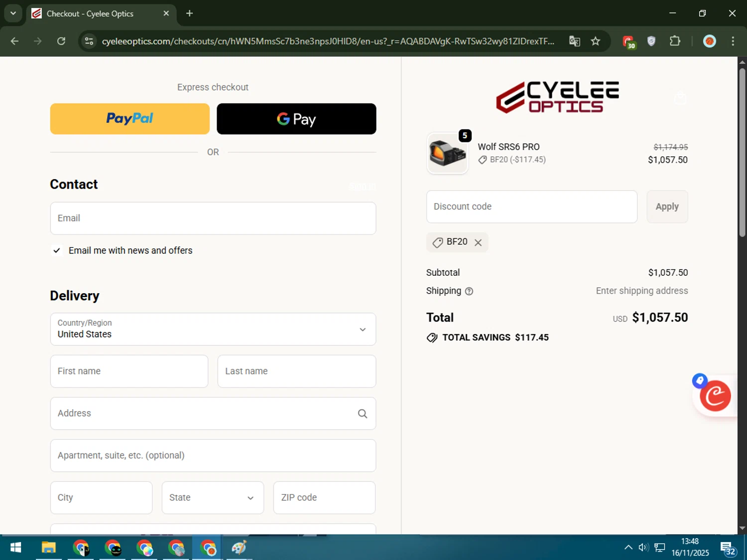
Task: Click the faint cart icon near logo
Action: (680, 98)
